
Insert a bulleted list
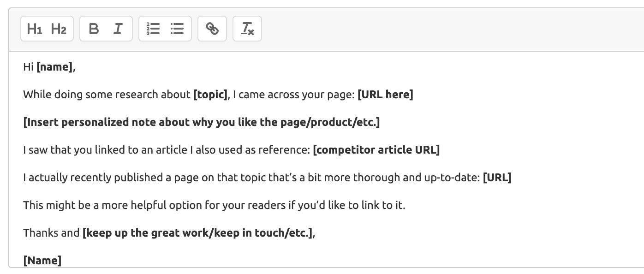177,29
